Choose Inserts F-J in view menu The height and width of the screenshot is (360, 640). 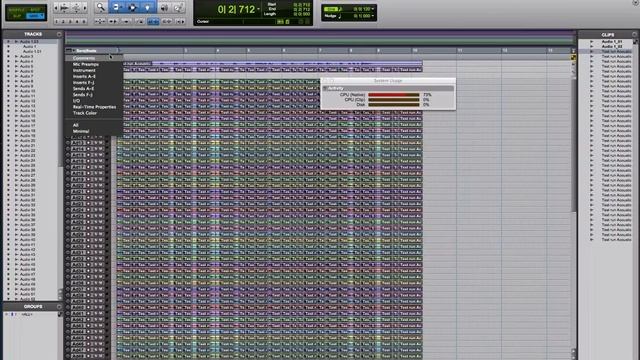pos(84,82)
